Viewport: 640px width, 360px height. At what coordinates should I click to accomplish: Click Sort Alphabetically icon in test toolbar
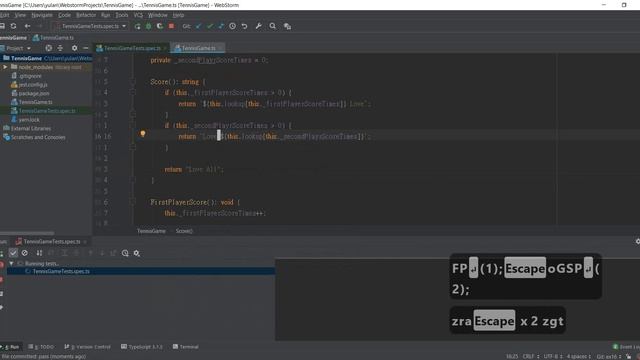click(39, 253)
